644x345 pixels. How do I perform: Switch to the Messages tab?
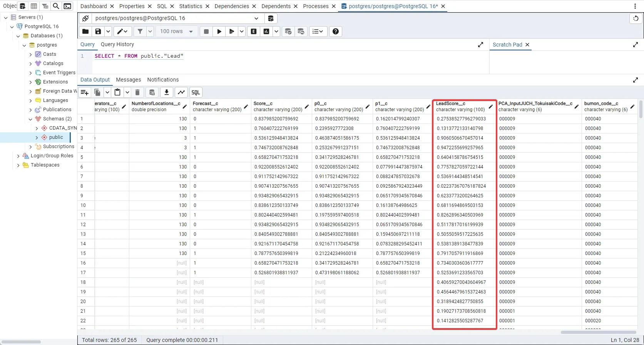pos(128,80)
